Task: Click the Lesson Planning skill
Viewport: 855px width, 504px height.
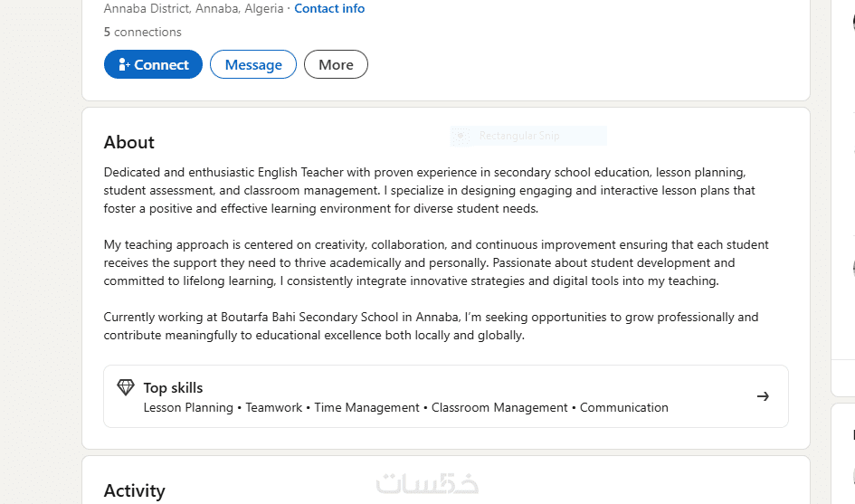Action: tap(188, 408)
